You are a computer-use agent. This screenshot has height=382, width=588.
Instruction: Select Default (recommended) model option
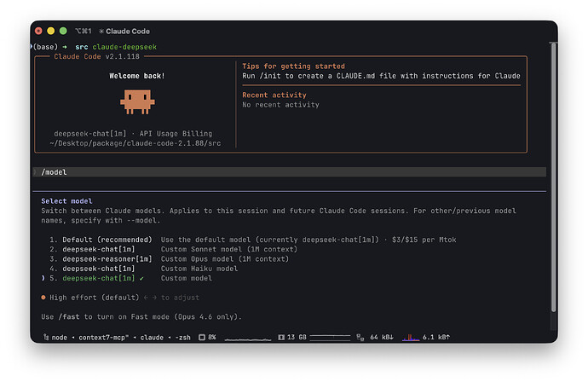[x=253, y=240]
